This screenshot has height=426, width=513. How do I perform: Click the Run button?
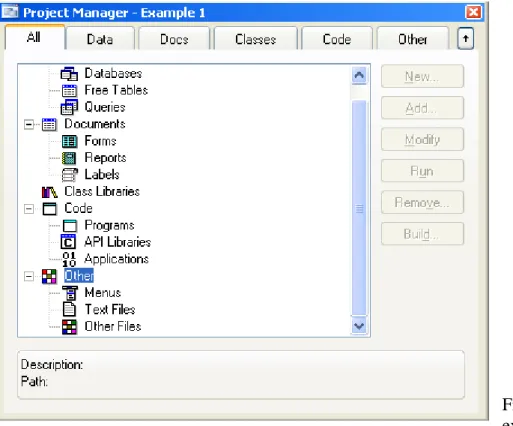422,171
